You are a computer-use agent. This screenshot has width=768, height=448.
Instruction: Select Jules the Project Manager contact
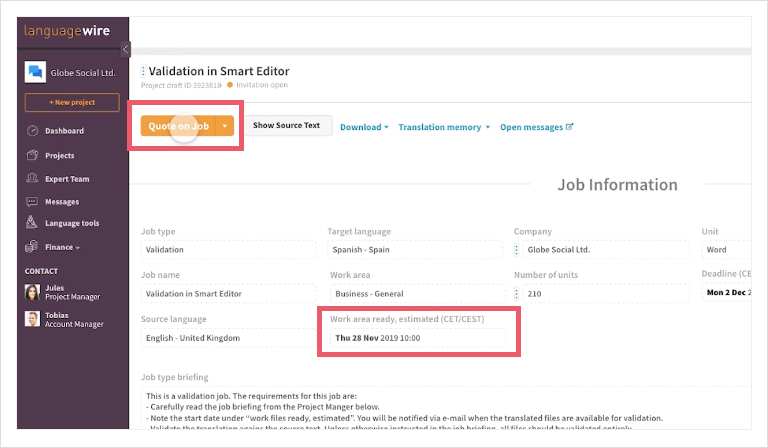pos(66,292)
